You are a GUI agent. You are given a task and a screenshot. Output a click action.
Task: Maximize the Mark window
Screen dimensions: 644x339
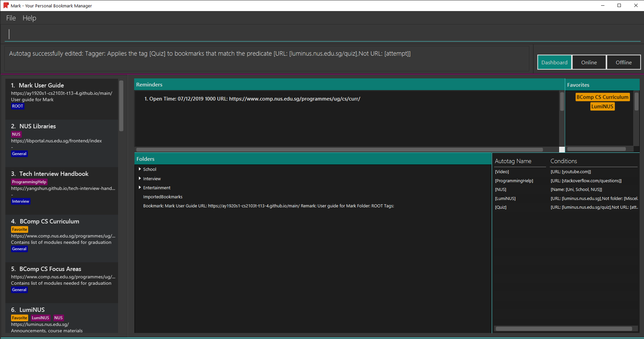click(x=619, y=5)
